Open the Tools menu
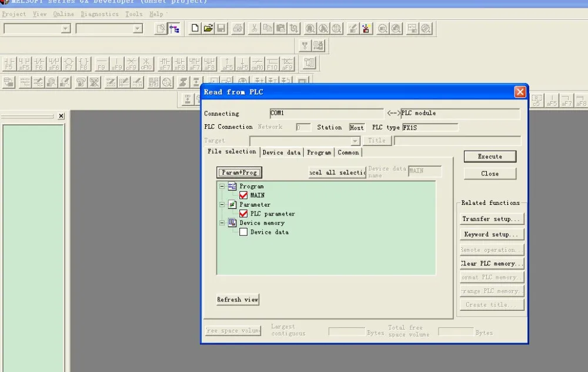 pyautogui.click(x=134, y=14)
